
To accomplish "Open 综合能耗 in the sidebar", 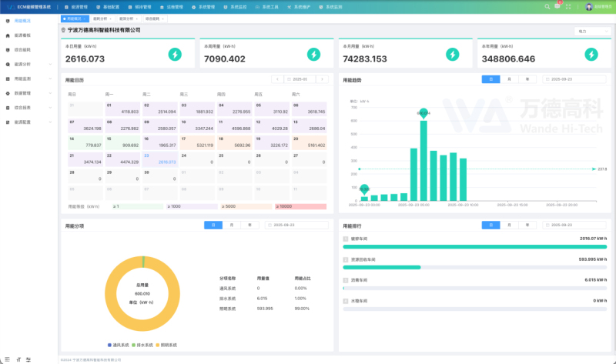I will pyautogui.click(x=22, y=50).
